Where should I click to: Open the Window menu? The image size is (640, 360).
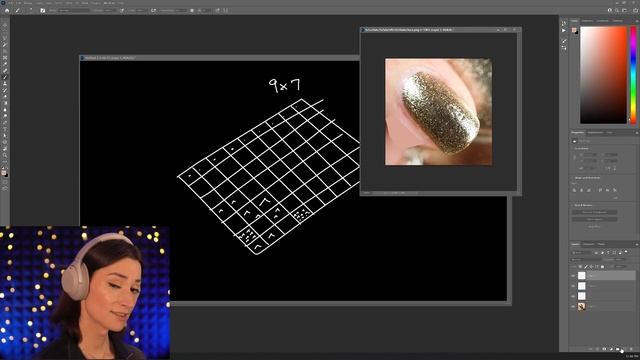[109, 3]
